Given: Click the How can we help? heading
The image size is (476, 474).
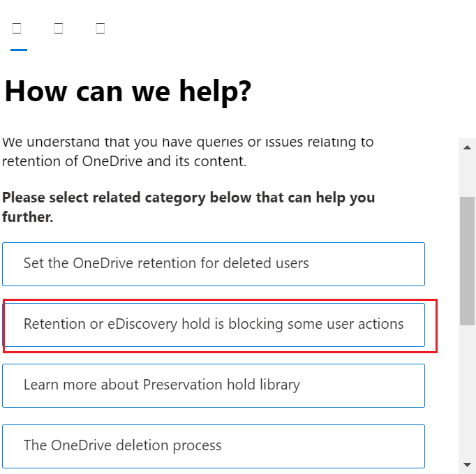Looking at the screenshot, I should 128,91.
